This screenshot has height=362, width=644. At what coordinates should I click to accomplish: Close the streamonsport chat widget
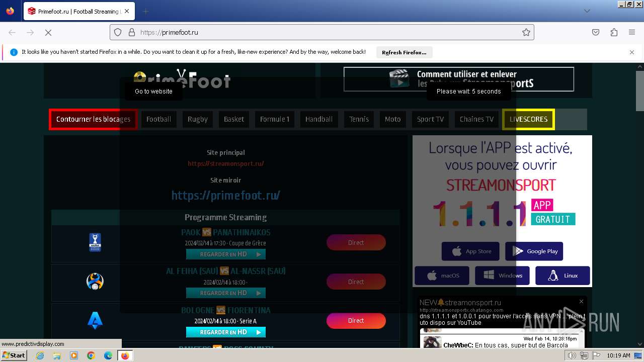click(x=581, y=302)
